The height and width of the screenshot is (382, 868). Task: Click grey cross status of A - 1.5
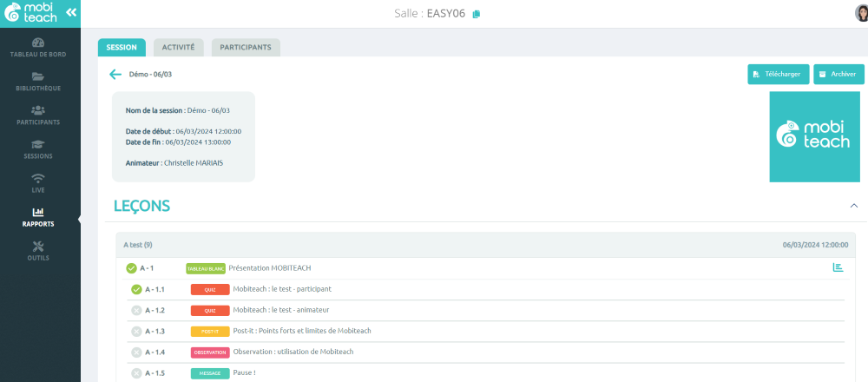[x=136, y=373]
